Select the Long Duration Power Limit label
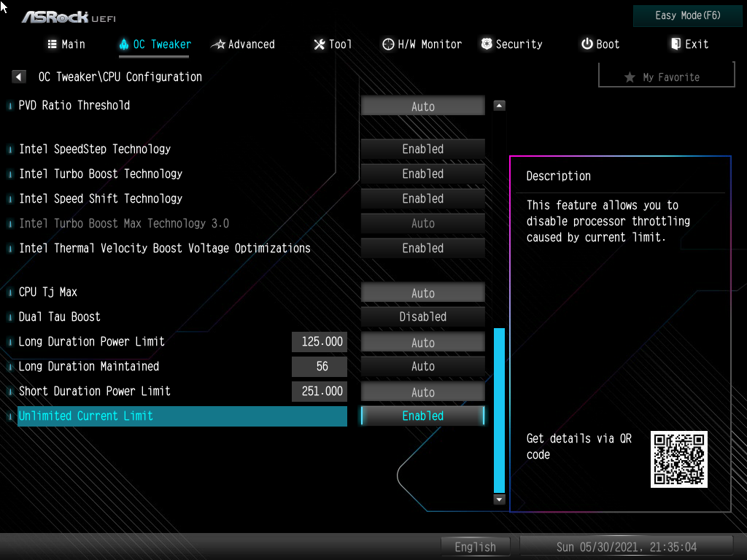Screen dimensions: 747x560 point(91,341)
